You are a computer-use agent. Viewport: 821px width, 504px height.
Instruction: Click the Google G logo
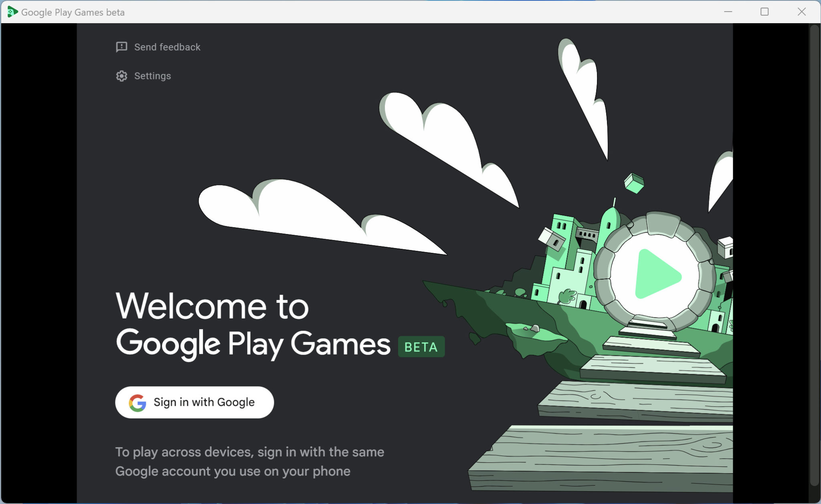[138, 403]
